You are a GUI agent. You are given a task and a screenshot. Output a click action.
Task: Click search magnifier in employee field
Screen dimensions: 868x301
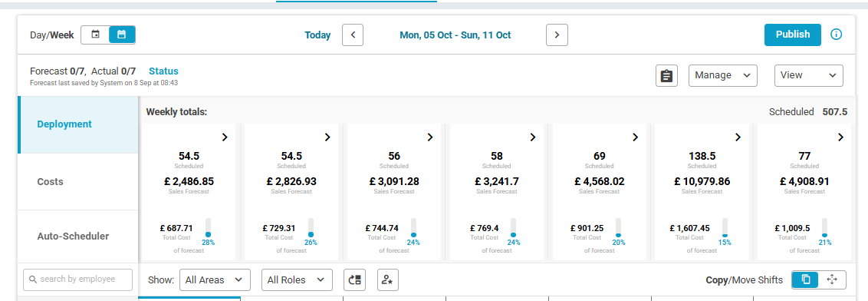[x=33, y=279]
